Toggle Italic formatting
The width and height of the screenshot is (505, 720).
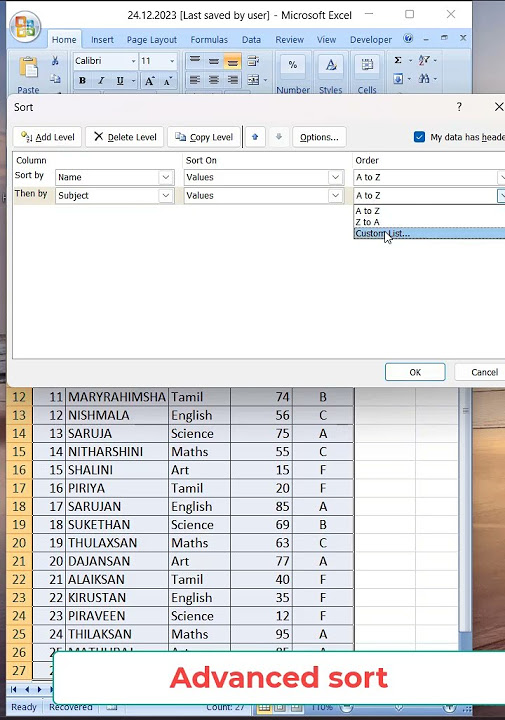[101, 81]
